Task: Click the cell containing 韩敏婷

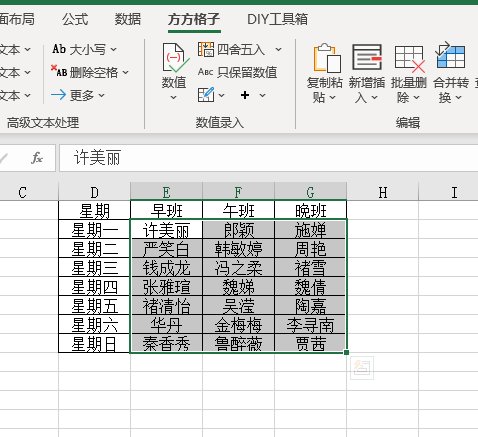Action: [x=238, y=248]
